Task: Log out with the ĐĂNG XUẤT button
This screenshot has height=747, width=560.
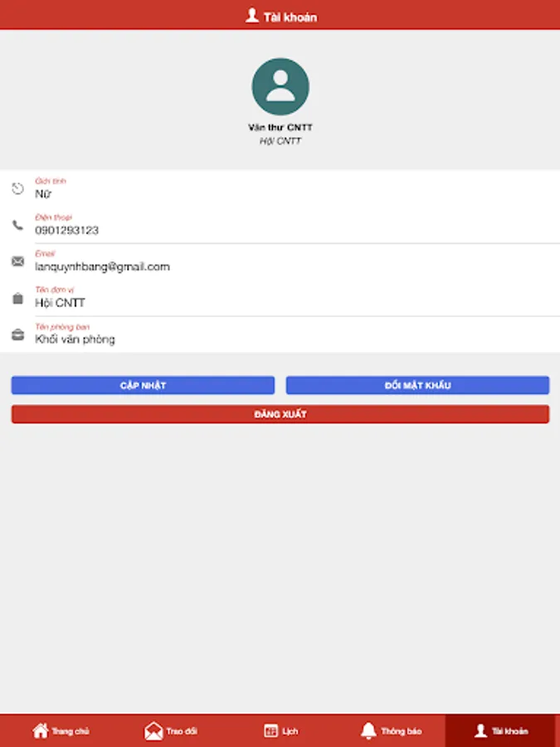Action: [x=280, y=414]
